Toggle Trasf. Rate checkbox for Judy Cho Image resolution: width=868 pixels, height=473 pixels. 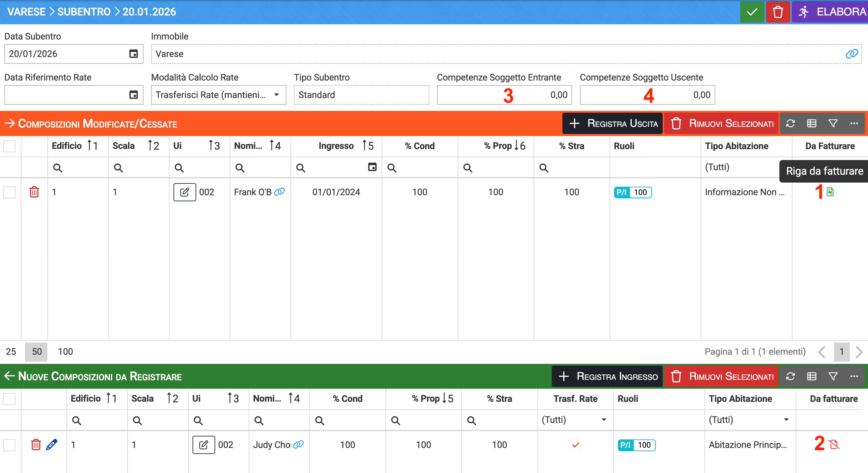(x=575, y=445)
